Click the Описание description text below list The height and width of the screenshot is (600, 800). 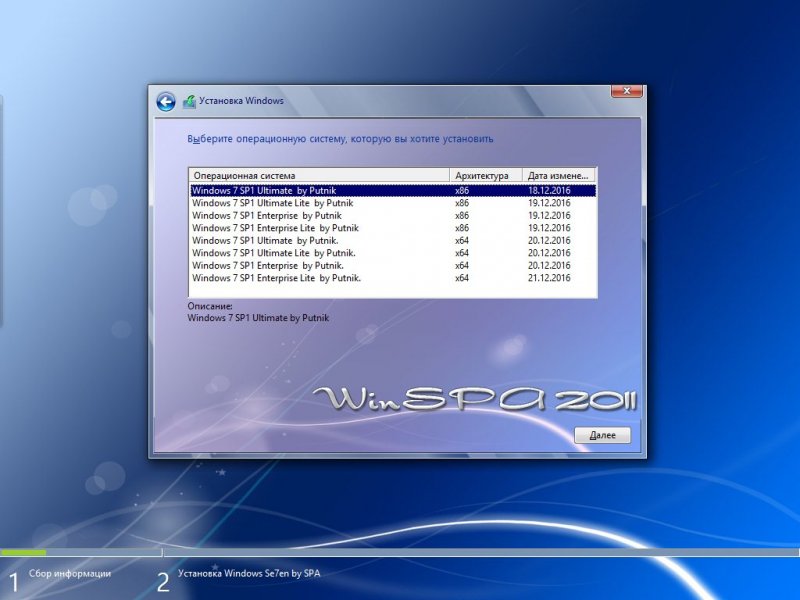click(x=258, y=318)
